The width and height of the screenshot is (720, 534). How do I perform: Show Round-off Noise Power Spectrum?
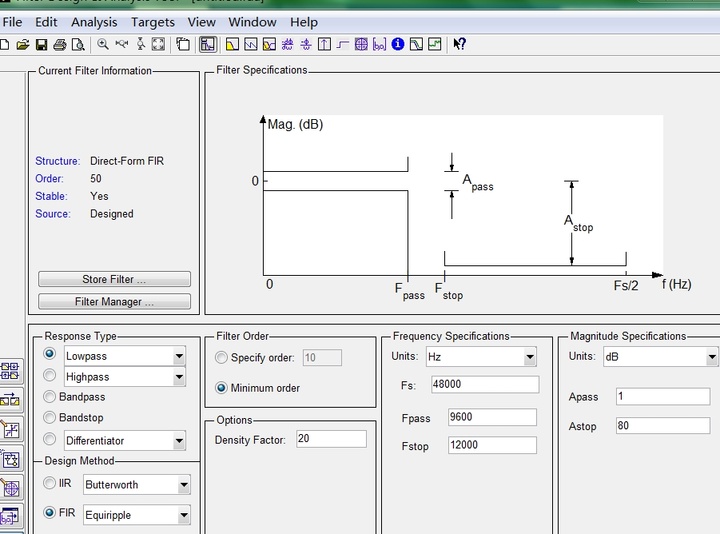tap(434, 44)
